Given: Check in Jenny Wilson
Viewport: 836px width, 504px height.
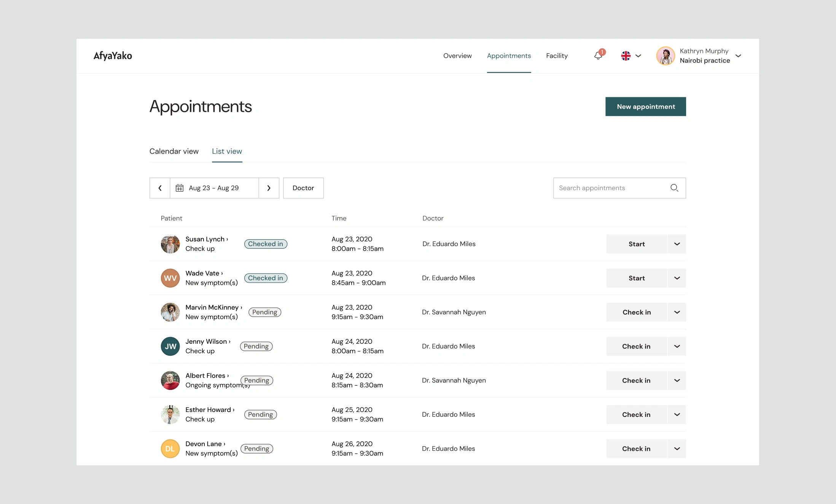Looking at the screenshot, I should (x=636, y=347).
